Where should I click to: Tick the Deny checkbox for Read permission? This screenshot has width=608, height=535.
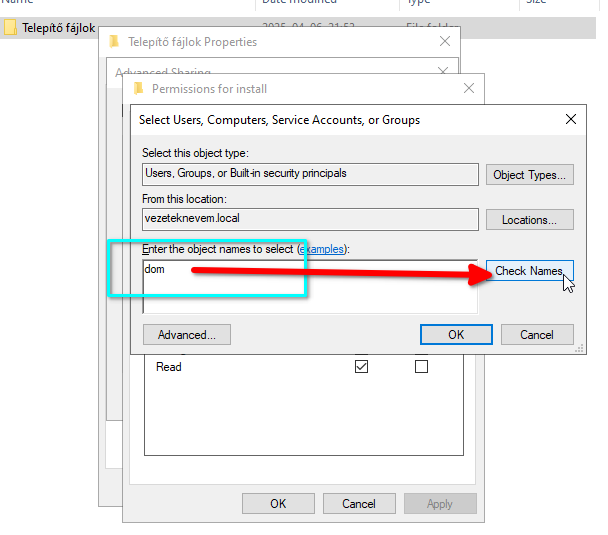pyautogui.click(x=421, y=367)
